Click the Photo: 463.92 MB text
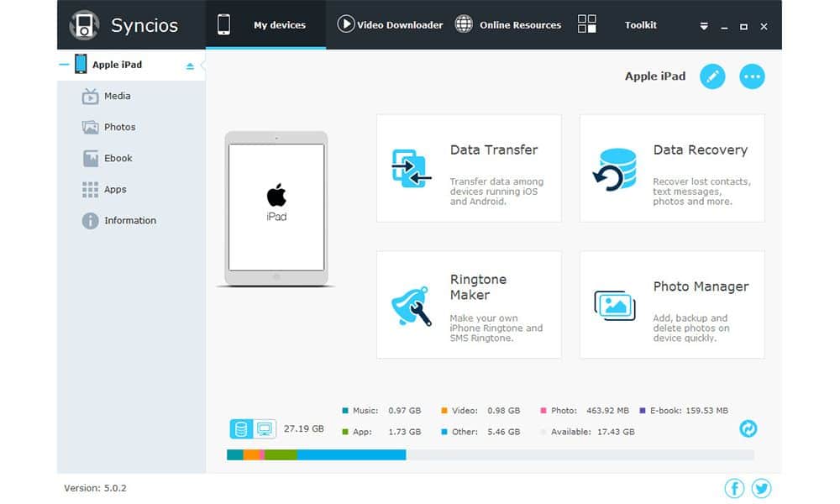This screenshot has height=504, width=840. coord(590,411)
